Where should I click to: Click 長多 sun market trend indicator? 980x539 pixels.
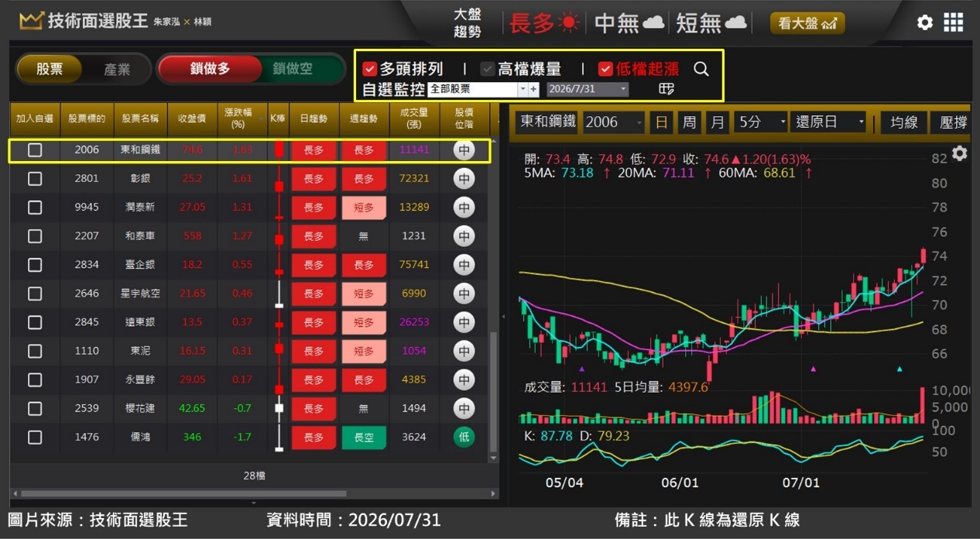click(544, 23)
